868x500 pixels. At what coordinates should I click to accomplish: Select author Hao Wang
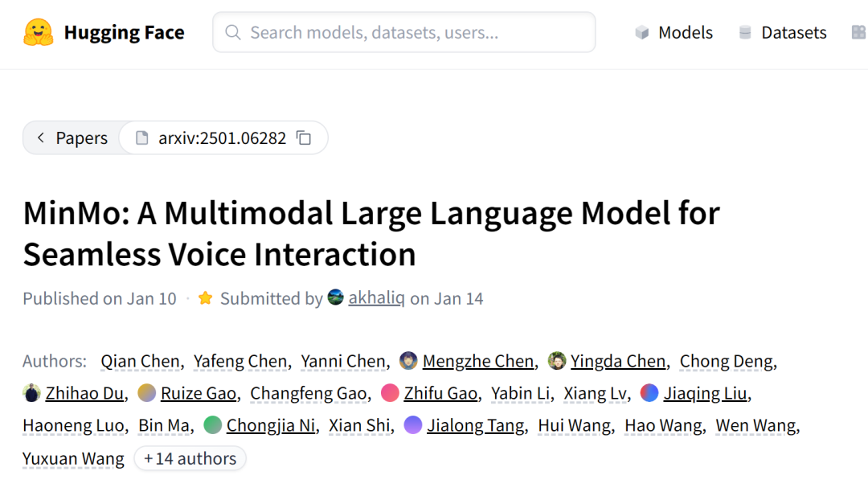click(663, 425)
